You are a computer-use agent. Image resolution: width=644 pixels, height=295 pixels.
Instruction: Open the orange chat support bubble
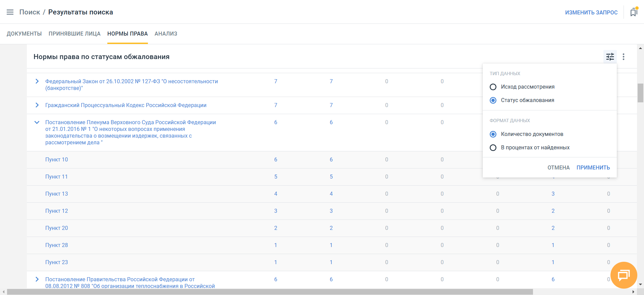[x=624, y=275]
